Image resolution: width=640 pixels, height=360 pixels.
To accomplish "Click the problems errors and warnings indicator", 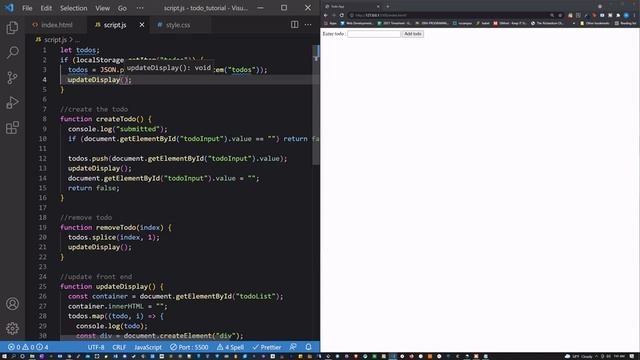I will tap(28, 347).
